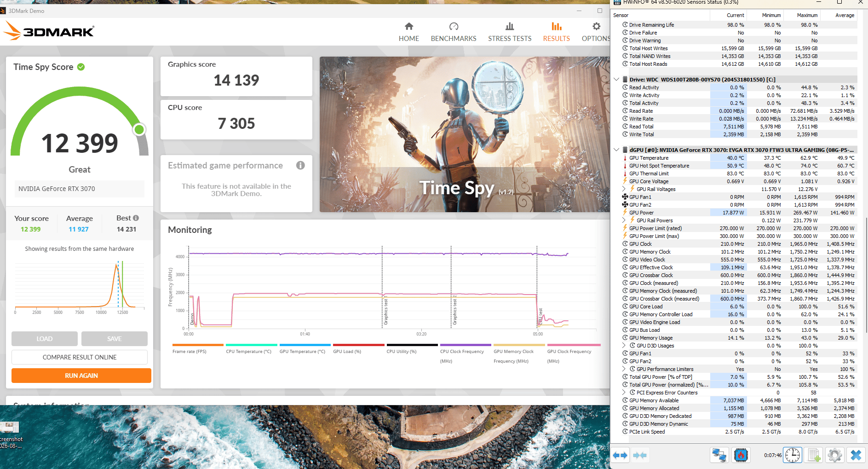
Task: Expand GPU D3D Usages
Action: [624, 346]
